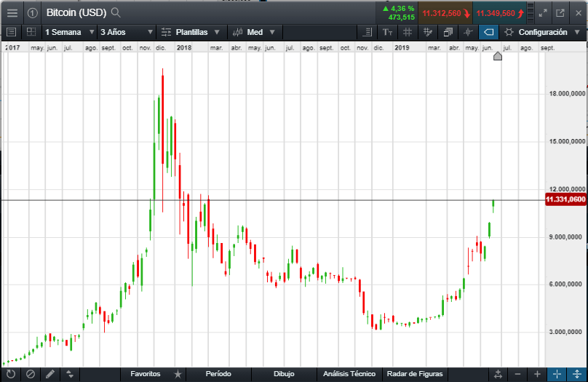Select the pencil draw icon
The width and height of the screenshot is (588, 382).
coord(50,374)
